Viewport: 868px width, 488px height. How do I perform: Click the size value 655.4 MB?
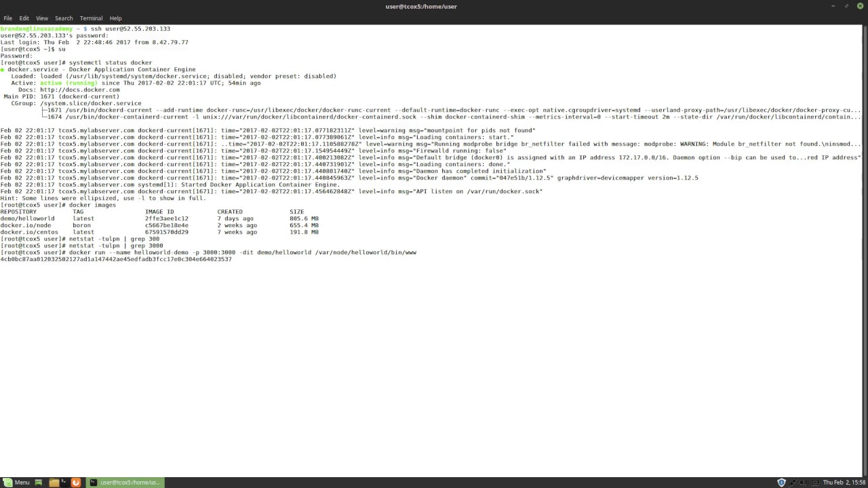pyautogui.click(x=304, y=225)
